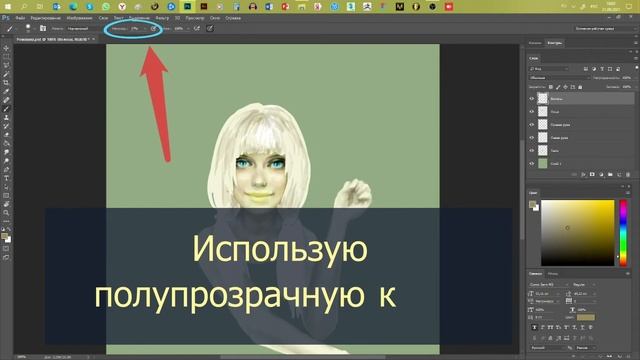Create a new layer group
The height and width of the screenshot is (360, 640).
(x=610, y=174)
